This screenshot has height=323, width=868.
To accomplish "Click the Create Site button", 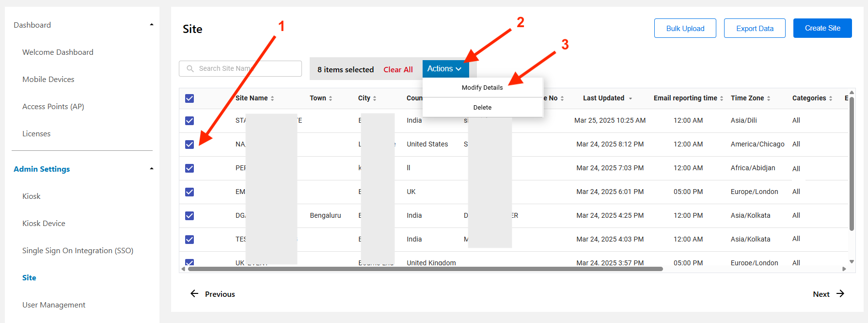I will [822, 28].
